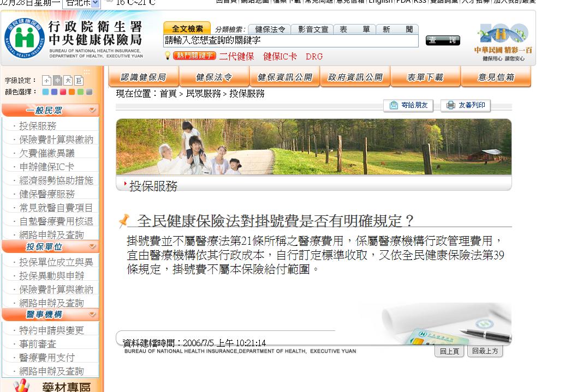Viewport: 571px width, 392px height.
Task: Open 事前審查 in the sidebar
Action: click(38, 344)
